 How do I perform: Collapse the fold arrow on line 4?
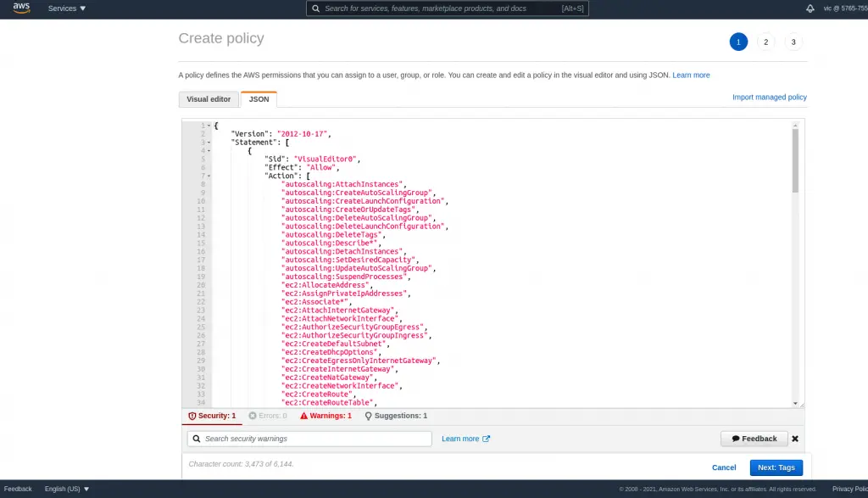[209, 151]
